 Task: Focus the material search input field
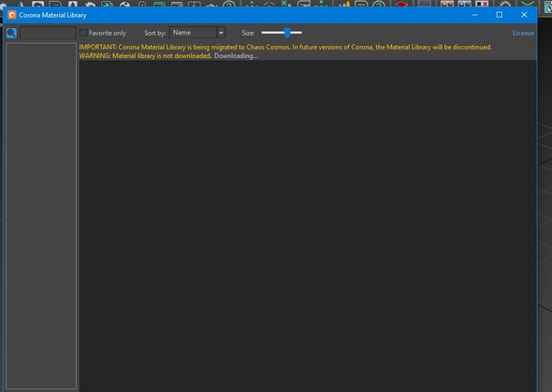pyautogui.click(x=48, y=33)
